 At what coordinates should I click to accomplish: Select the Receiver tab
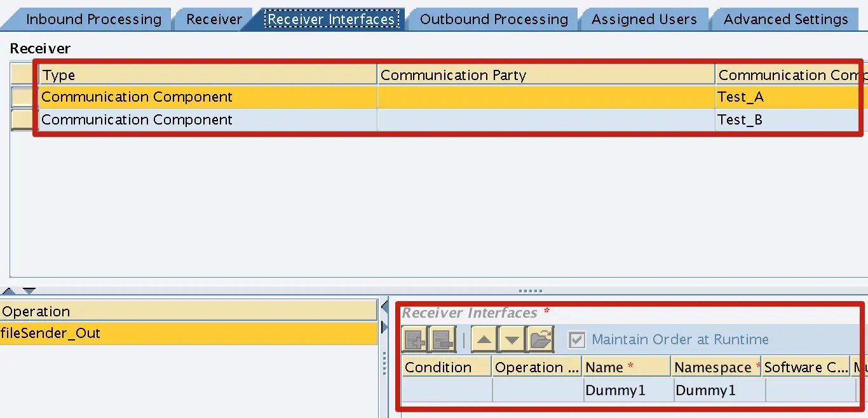tap(213, 19)
